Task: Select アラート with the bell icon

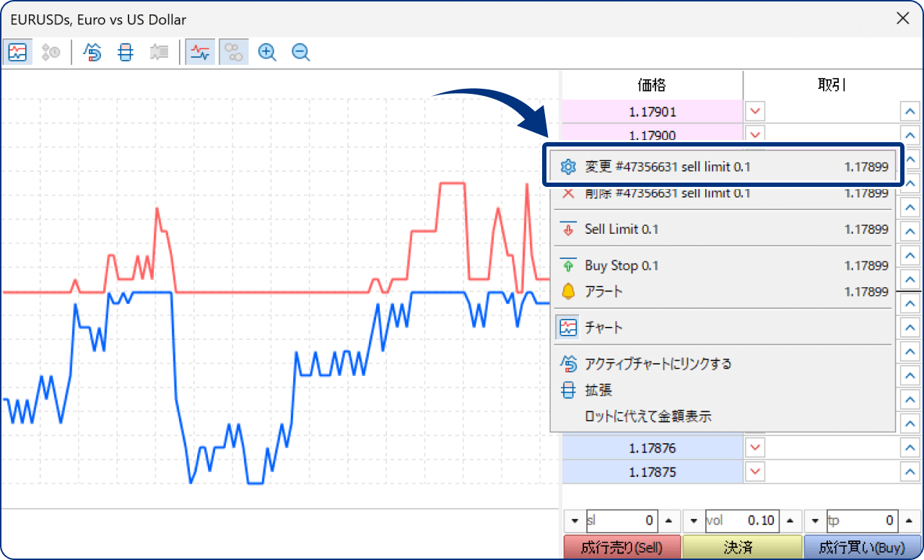Action: click(603, 292)
